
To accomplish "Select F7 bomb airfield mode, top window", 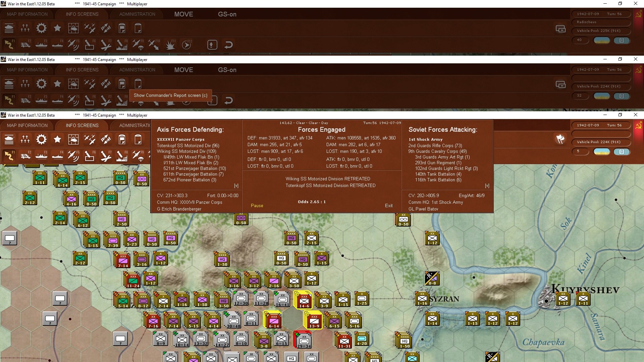I will point(106,45).
